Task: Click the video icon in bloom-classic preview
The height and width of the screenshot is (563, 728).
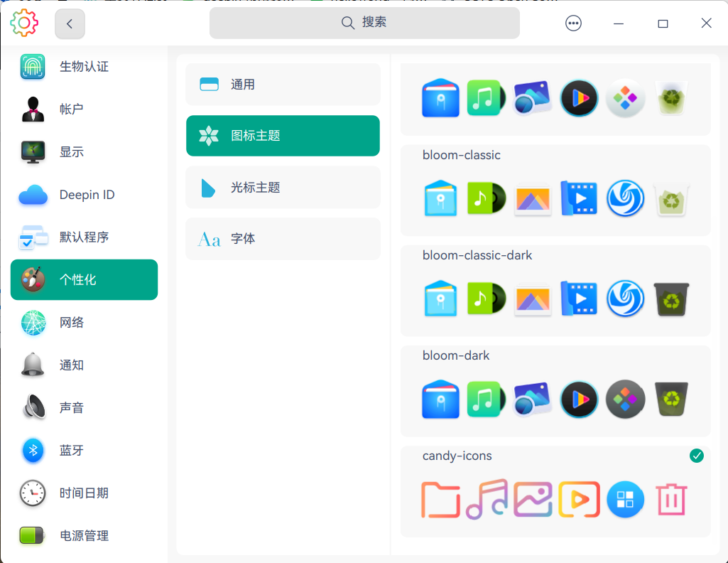Action: pyautogui.click(x=579, y=198)
